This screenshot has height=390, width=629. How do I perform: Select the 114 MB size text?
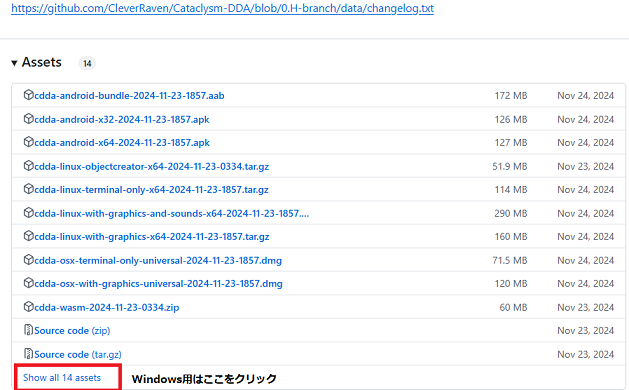pos(511,189)
